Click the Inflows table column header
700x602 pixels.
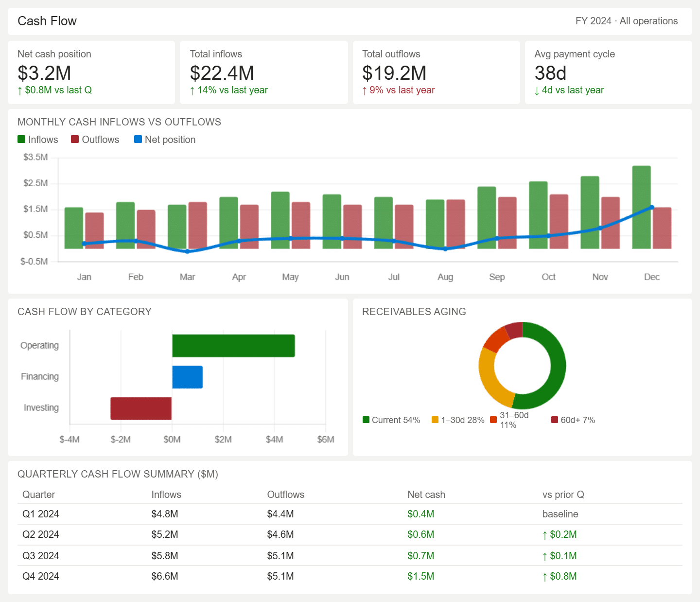coord(166,495)
